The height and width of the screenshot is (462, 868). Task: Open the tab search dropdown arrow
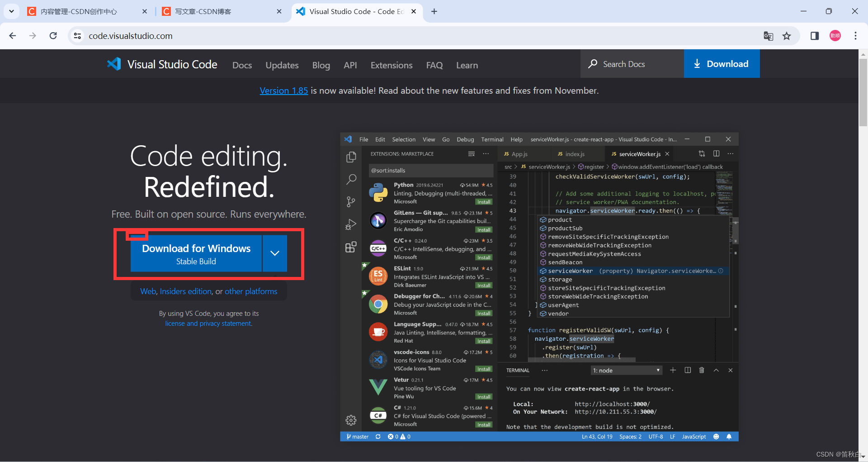click(x=11, y=11)
